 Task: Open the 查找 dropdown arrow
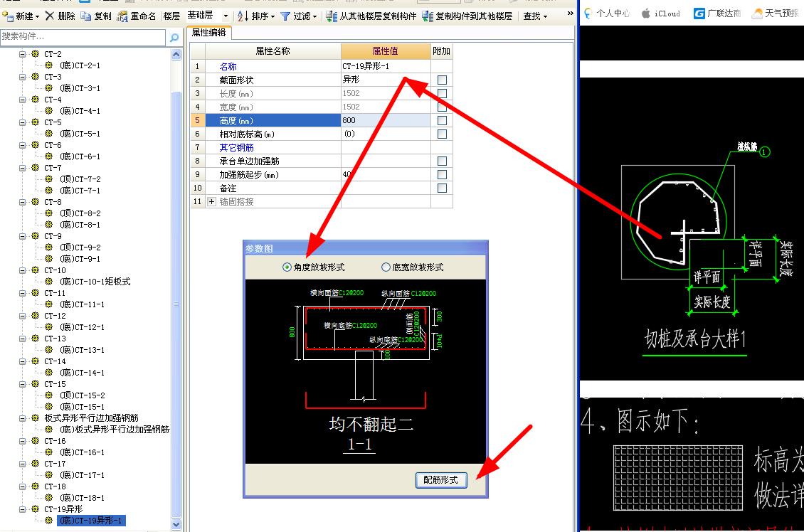(x=545, y=17)
